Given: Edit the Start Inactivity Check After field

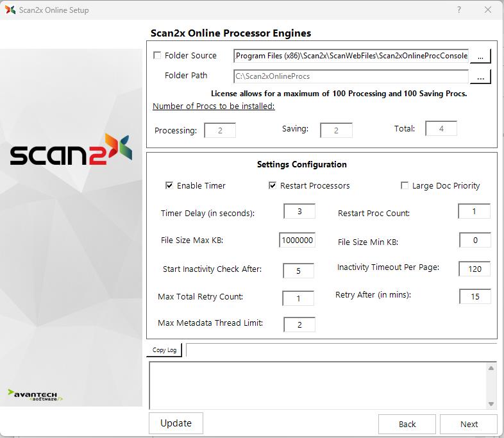Looking at the screenshot, I should point(298,271).
